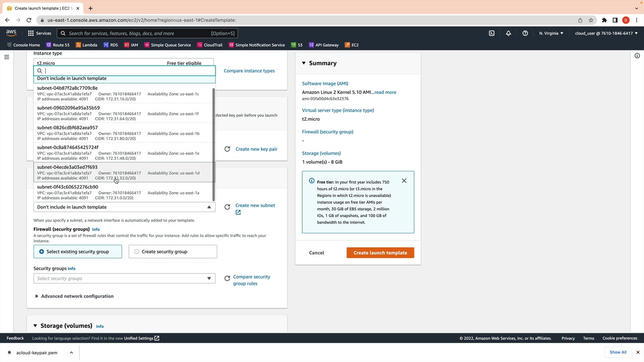Viewport: 644px width, 362px height.
Task: Dismiss the Free tier notice
Action: click(x=404, y=180)
